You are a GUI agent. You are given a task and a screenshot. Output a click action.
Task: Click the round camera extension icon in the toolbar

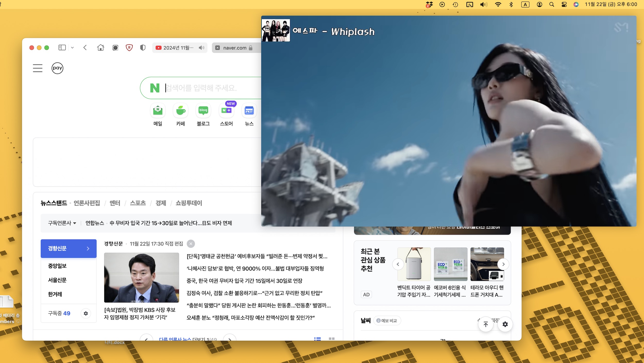[115, 48]
